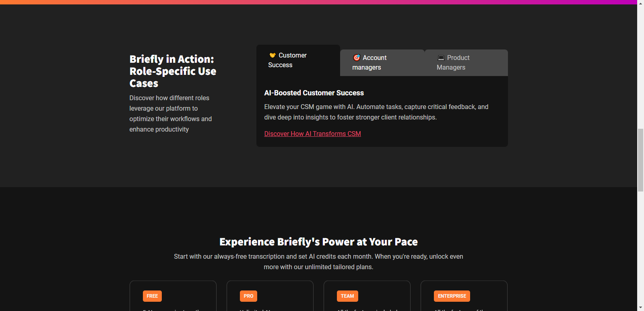Click the text Discover how different roles
The height and width of the screenshot is (311, 644).
[171, 113]
